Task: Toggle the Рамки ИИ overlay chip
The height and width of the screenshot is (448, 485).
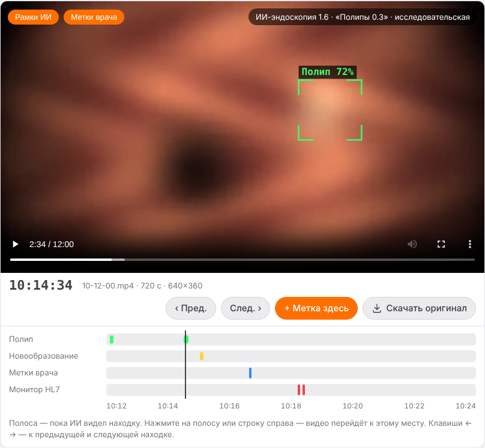Action: (x=34, y=17)
